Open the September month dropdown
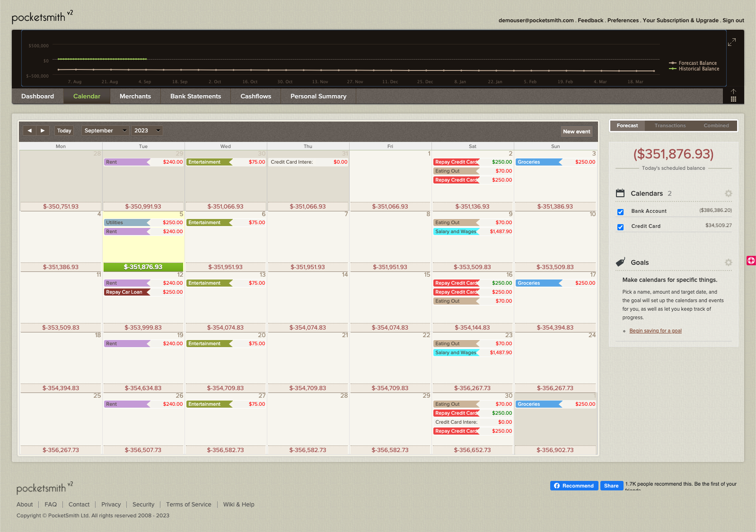This screenshot has height=532, width=756. point(105,131)
